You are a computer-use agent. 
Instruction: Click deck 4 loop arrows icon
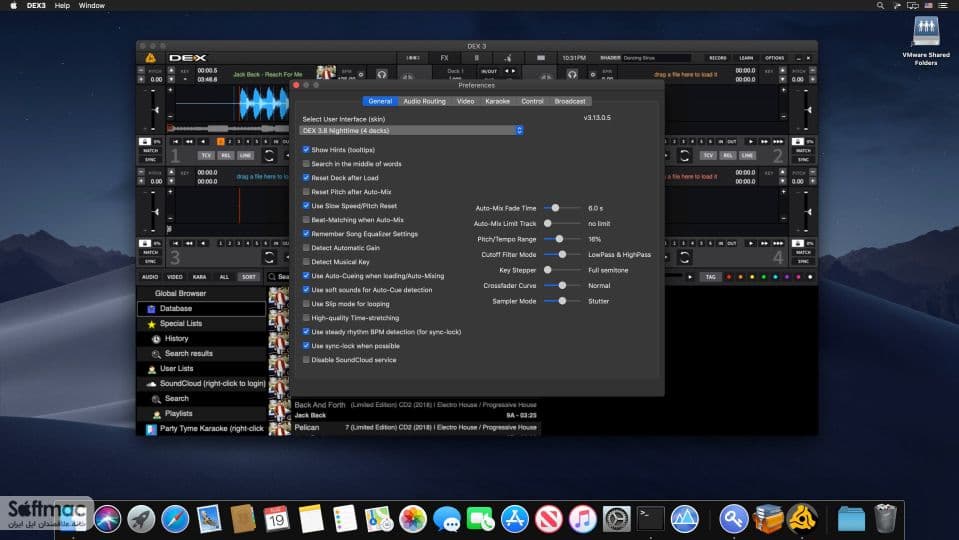pyautogui.click(x=684, y=257)
